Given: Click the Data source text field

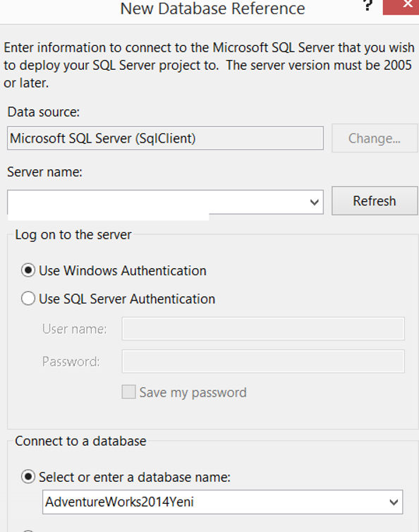Looking at the screenshot, I should point(165,138).
